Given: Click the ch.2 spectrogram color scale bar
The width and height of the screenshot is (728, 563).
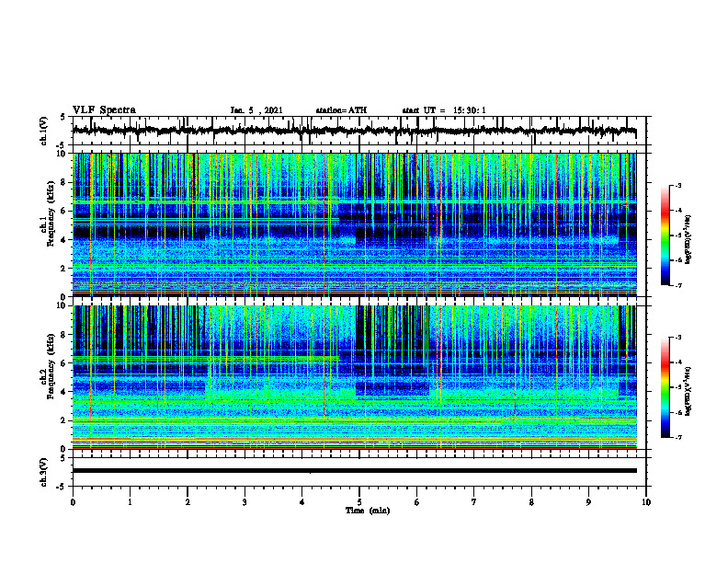Looking at the screenshot, I should 665,387.
